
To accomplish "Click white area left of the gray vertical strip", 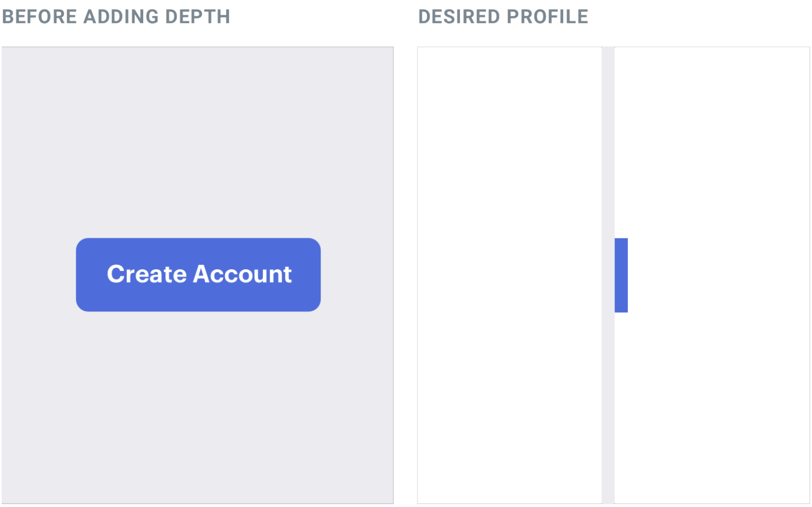I will [509, 275].
